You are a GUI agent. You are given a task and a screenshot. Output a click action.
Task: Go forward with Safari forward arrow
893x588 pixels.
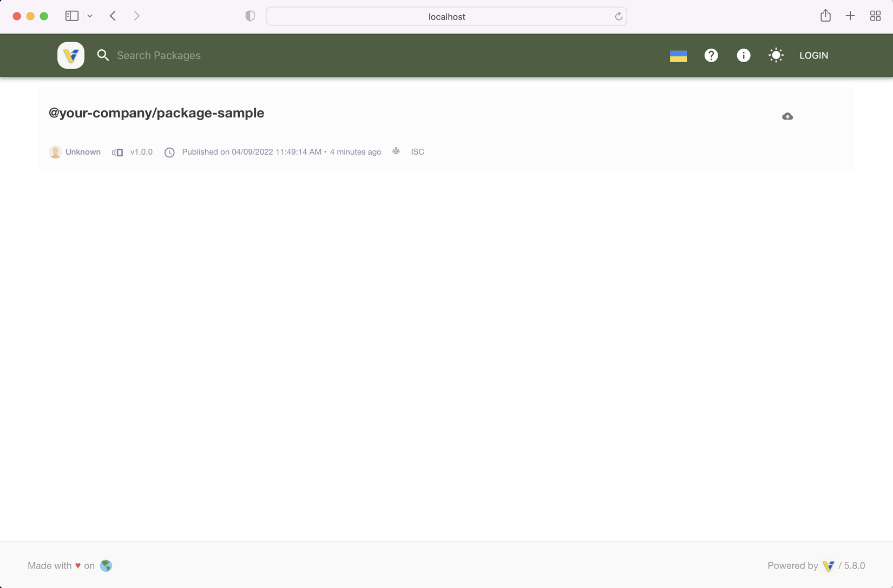tap(136, 16)
